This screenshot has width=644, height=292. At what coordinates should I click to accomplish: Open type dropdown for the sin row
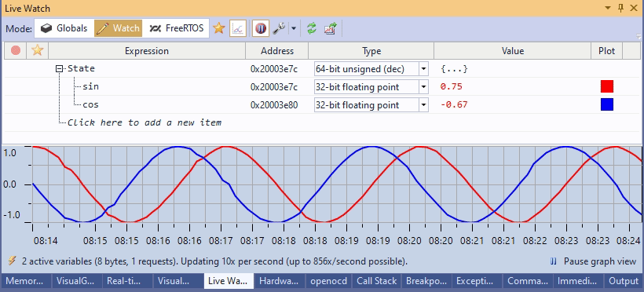[423, 87]
